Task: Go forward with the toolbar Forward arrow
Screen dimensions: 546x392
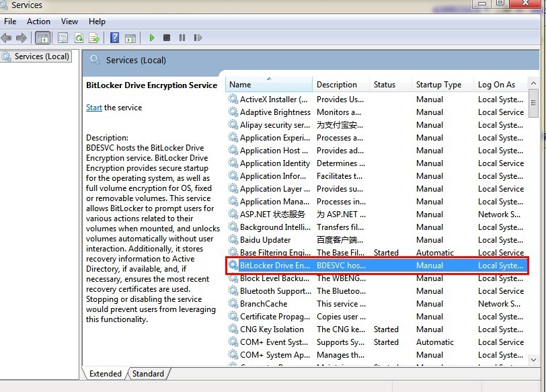Action: (22, 38)
